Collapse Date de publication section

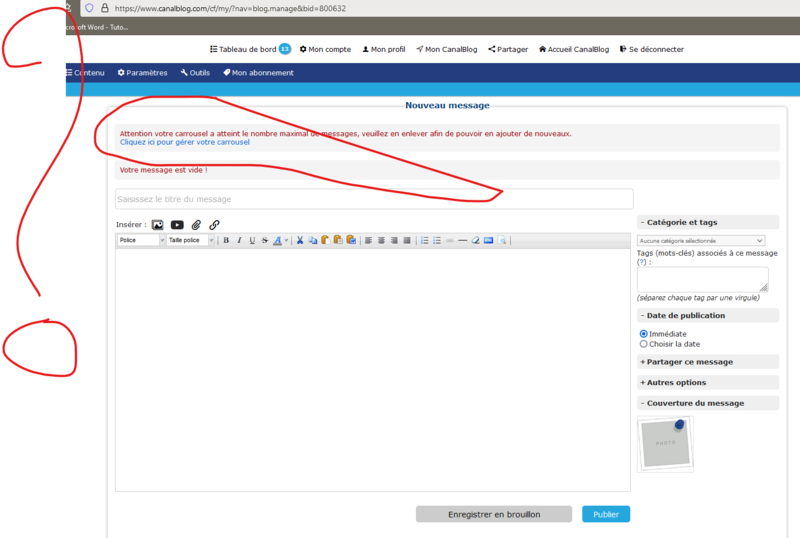click(x=708, y=315)
